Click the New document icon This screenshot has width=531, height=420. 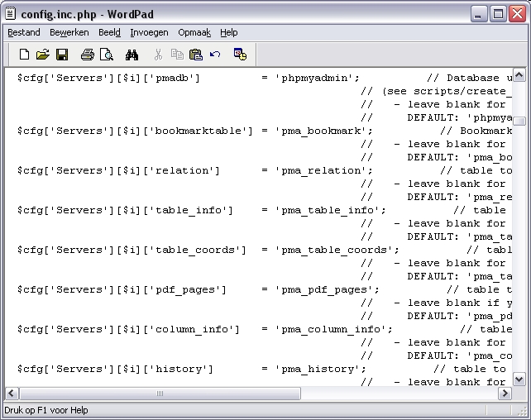(24, 55)
